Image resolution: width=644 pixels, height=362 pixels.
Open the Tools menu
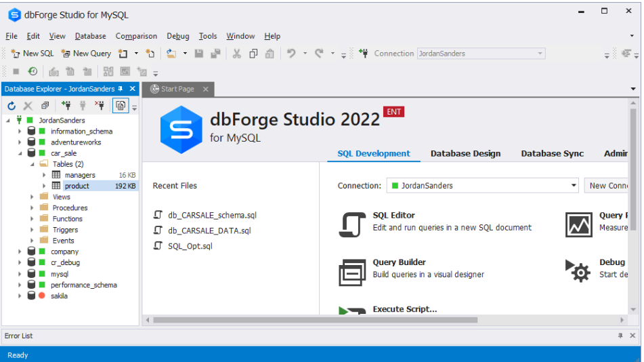(208, 36)
